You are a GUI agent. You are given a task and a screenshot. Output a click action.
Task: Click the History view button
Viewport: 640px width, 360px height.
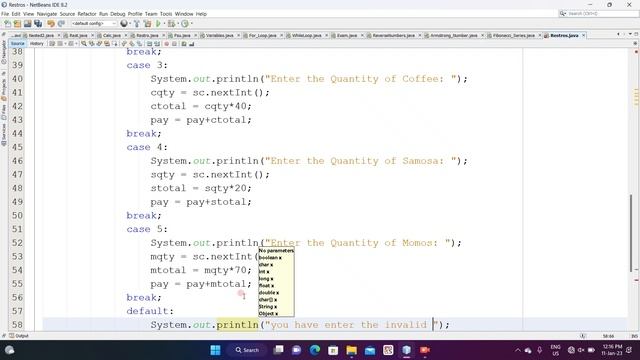click(37, 44)
